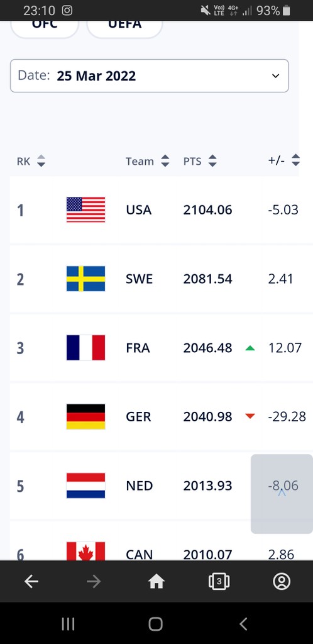Image resolution: width=313 pixels, height=644 pixels.
Task: Sort the table by Team column
Action: click(148, 161)
